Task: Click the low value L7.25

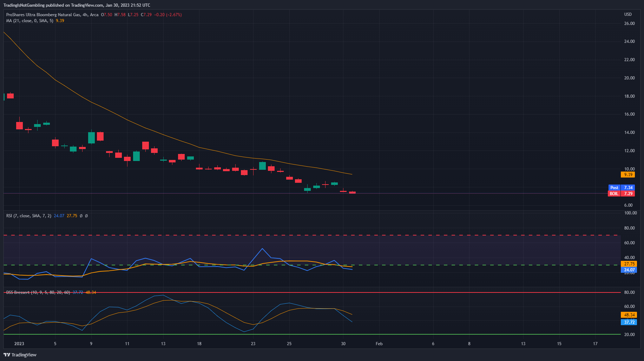Action: pyautogui.click(x=133, y=15)
